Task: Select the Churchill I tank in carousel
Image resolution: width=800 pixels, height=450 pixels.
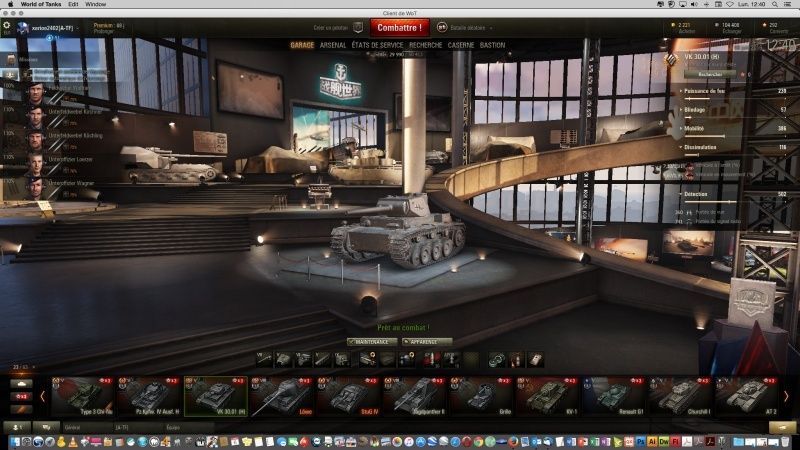Action: pyautogui.click(x=680, y=396)
